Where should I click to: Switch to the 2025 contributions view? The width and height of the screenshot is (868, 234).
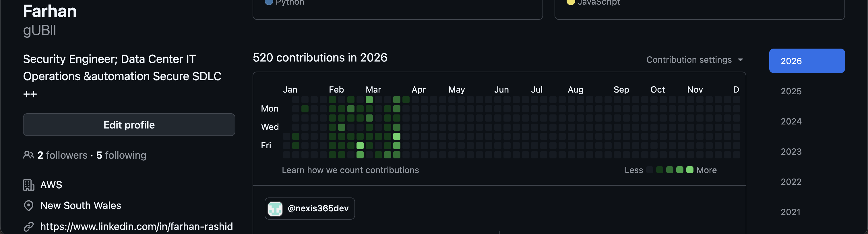tap(791, 91)
